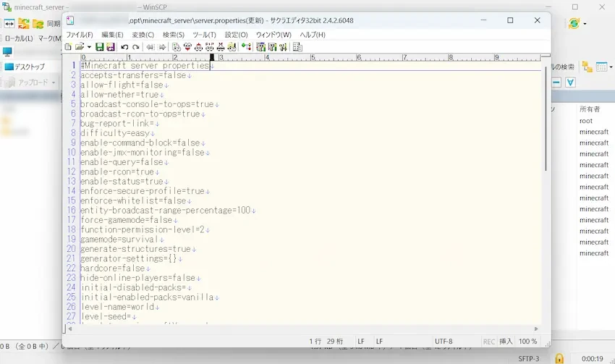Open current type settings icon
The width and height of the screenshot is (615, 364).
point(273,47)
